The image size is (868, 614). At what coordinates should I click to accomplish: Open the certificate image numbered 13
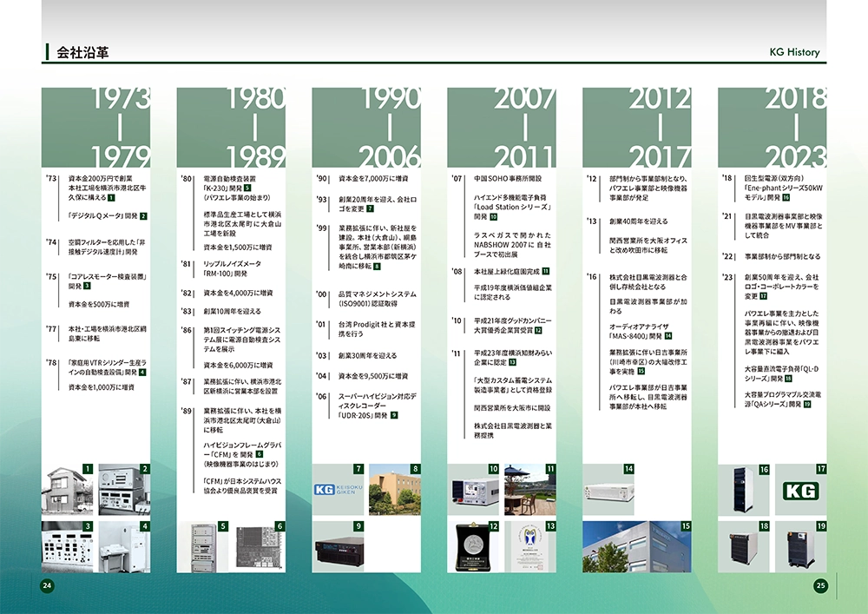click(x=529, y=547)
